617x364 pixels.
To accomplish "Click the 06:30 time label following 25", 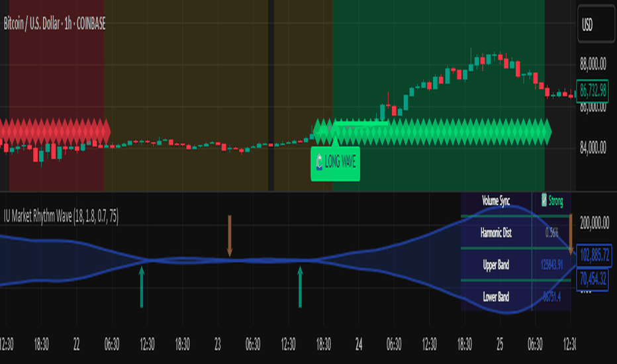I will point(535,344).
